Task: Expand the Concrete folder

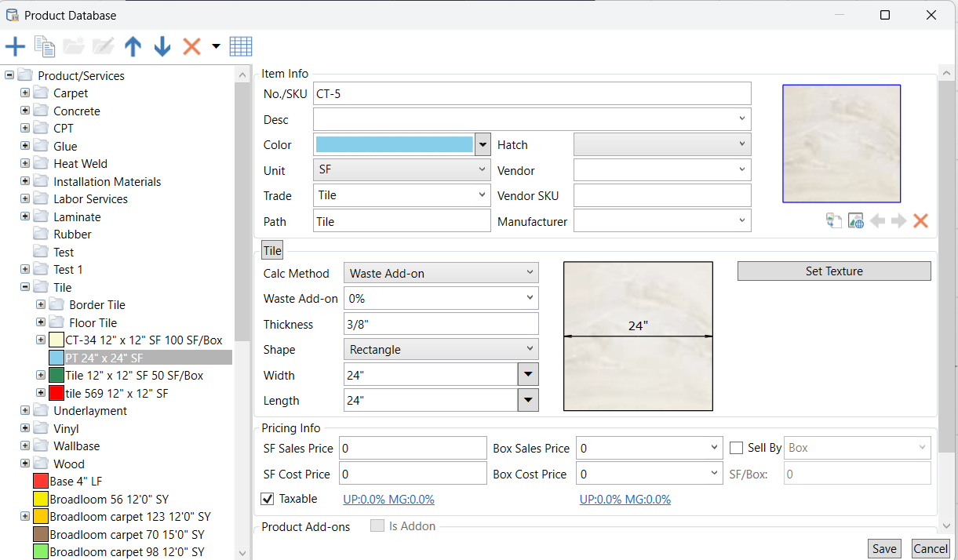Action: (x=25, y=111)
